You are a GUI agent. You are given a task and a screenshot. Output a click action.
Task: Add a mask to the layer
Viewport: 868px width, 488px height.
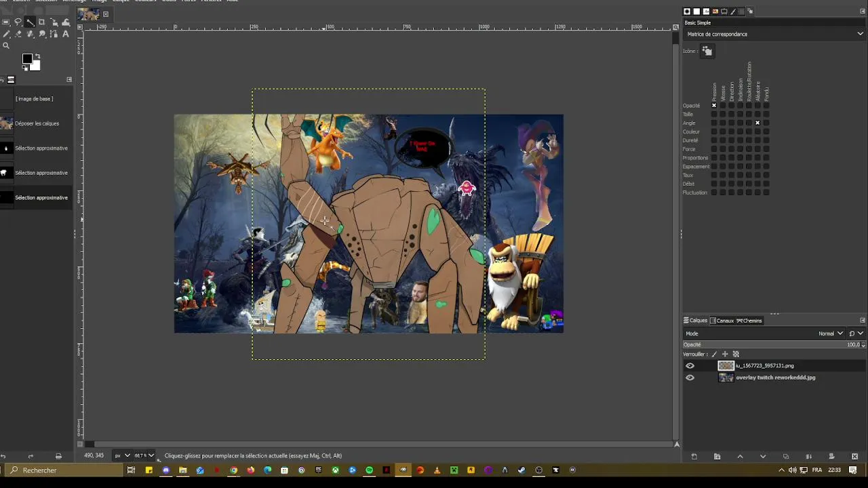(x=831, y=456)
